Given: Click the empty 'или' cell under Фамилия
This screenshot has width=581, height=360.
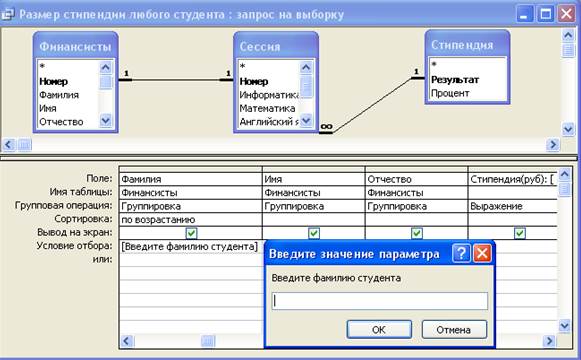Looking at the screenshot, I should pos(190,260).
